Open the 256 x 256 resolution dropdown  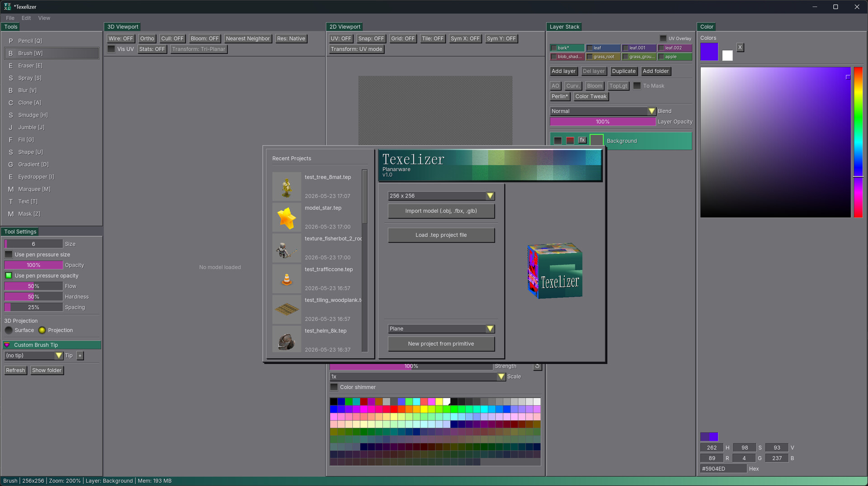(441, 196)
